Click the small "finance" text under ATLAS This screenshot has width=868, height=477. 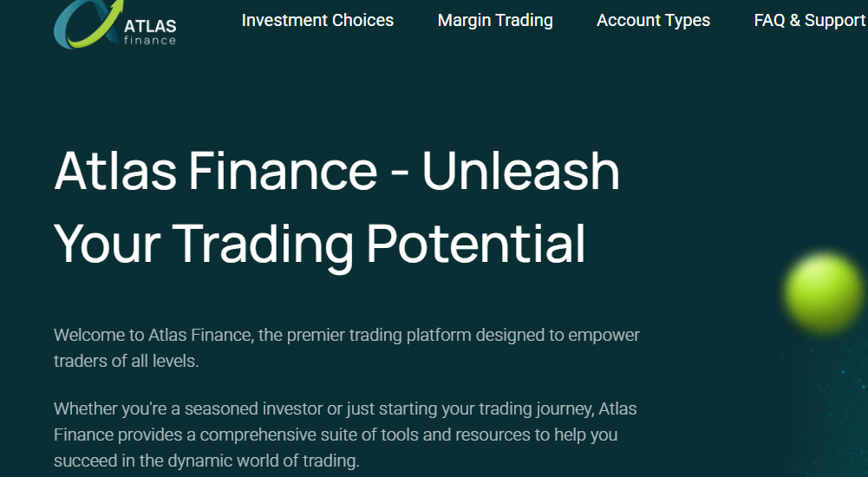pos(149,40)
